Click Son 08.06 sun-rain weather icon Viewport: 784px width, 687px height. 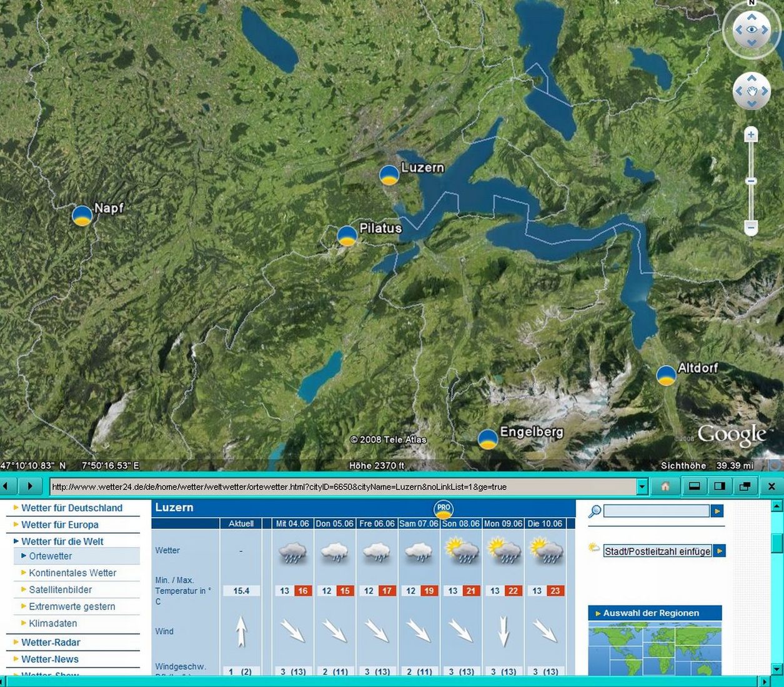[460, 551]
